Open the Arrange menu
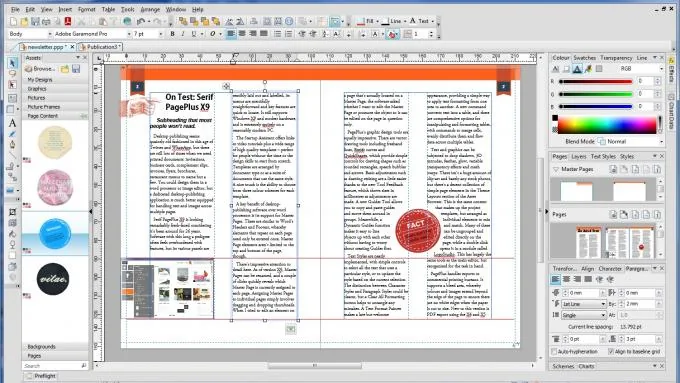The width and height of the screenshot is (680, 383). tap(149, 9)
